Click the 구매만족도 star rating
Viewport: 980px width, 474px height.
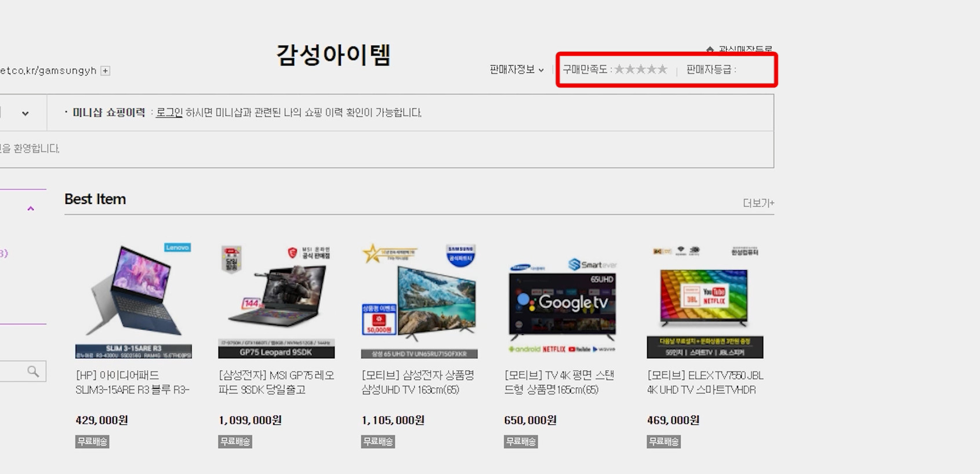[641, 70]
